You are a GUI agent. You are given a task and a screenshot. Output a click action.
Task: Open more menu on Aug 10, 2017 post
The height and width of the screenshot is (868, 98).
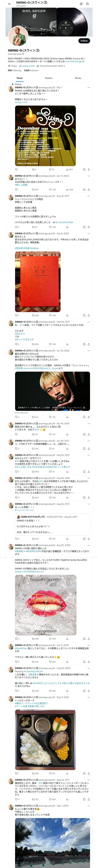pyautogui.click(x=89, y=196)
